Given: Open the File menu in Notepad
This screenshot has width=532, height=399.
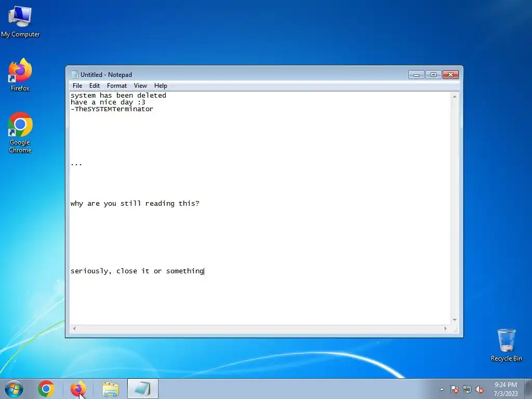Looking at the screenshot, I should tap(77, 86).
